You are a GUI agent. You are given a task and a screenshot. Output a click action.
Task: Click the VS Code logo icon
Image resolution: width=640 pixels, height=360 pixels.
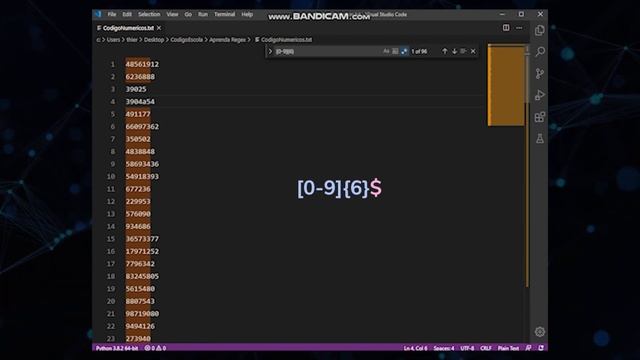tap(98, 14)
